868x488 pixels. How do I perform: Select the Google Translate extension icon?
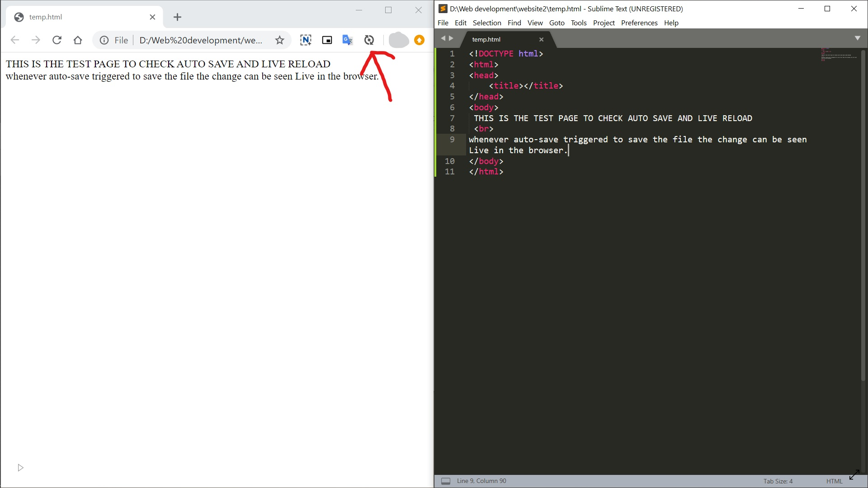pos(347,40)
